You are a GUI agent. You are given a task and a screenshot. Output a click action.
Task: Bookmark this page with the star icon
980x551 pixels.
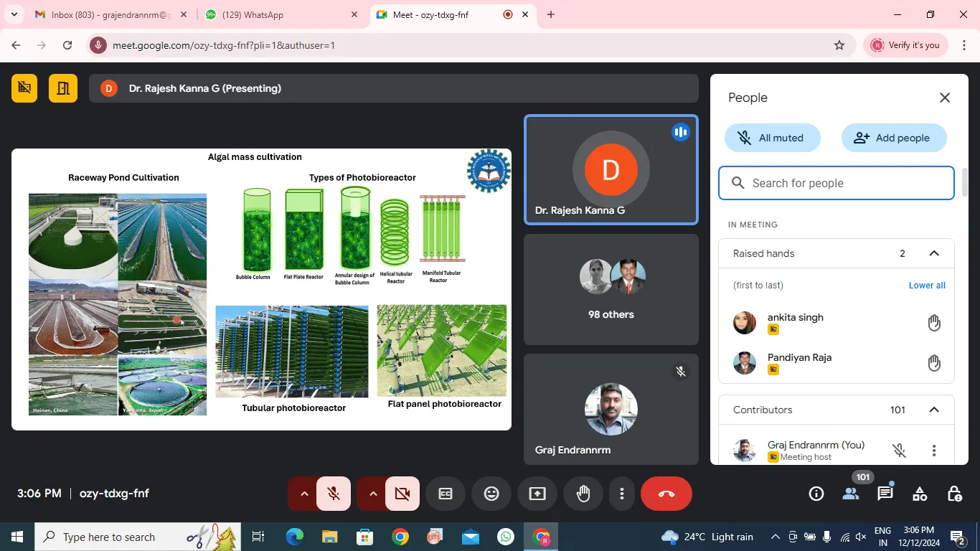839,45
